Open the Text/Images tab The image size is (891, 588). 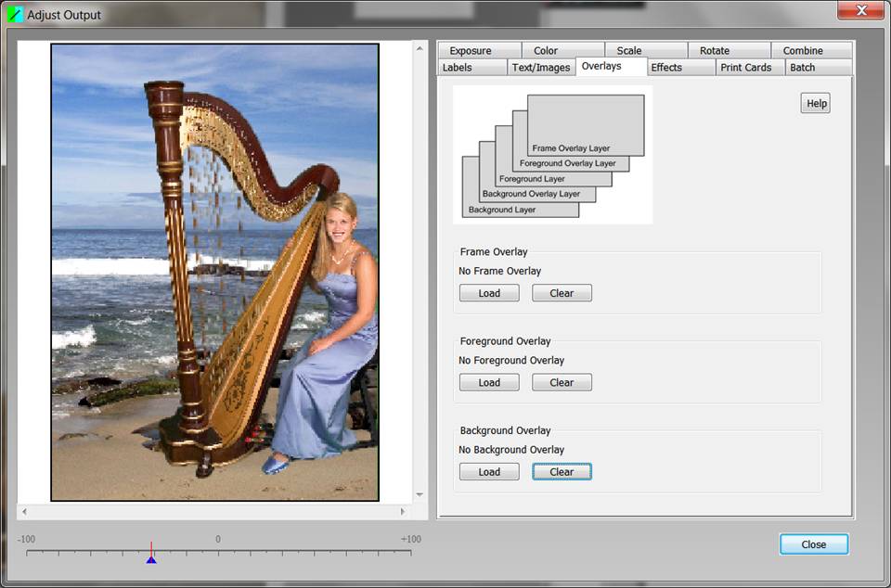[541, 68]
